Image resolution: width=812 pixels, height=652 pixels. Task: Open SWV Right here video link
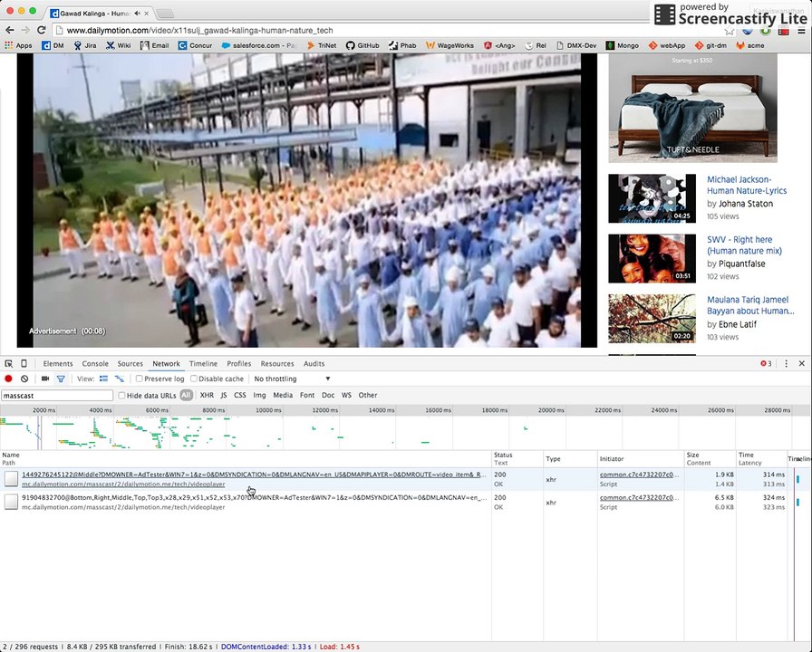click(744, 245)
